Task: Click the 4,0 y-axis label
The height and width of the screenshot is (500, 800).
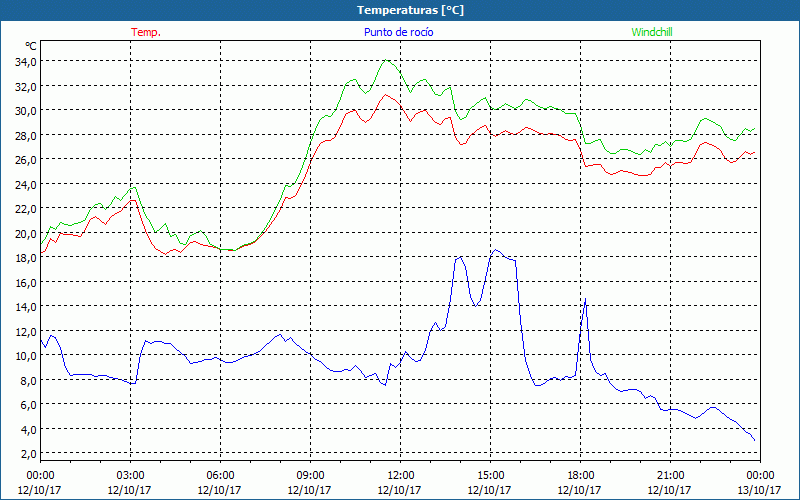Action: pos(29,429)
